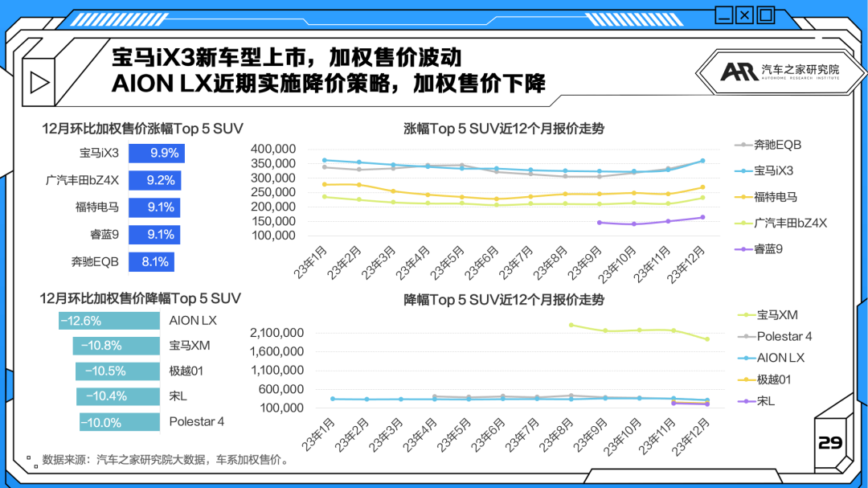This screenshot has width=868, height=488.
Task: Click the 数据来源 footnote text
Action: coord(165,461)
